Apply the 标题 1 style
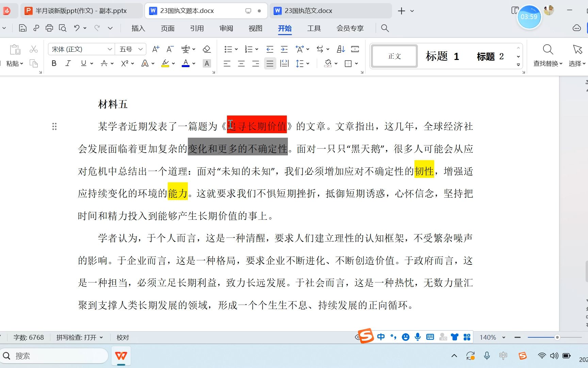 point(442,56)
